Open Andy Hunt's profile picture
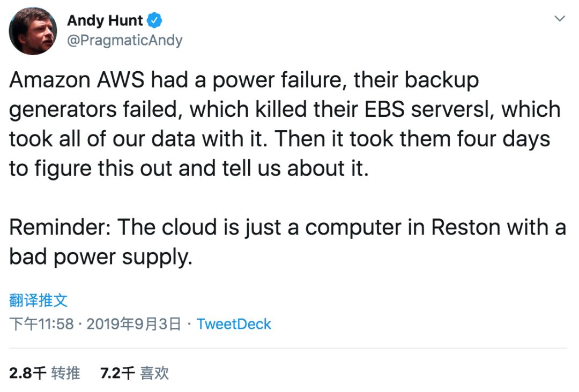This screenshot has width=579, height=392. tap(33, 32)
